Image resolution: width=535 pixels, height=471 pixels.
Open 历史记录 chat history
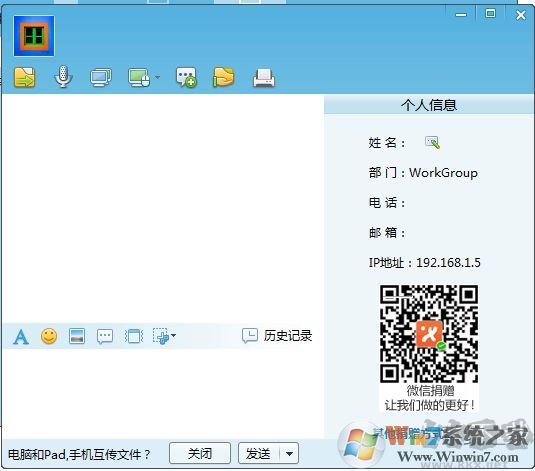pos(277,336)
